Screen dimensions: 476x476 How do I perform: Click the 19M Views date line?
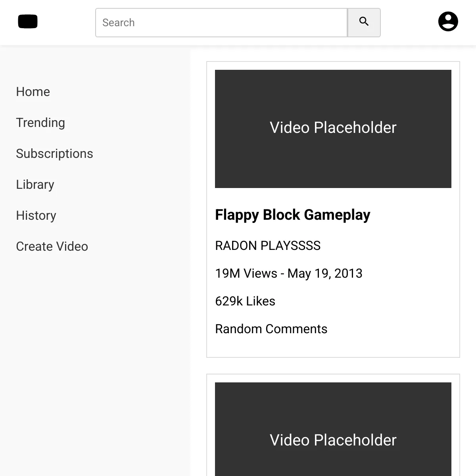coord(289,273)
